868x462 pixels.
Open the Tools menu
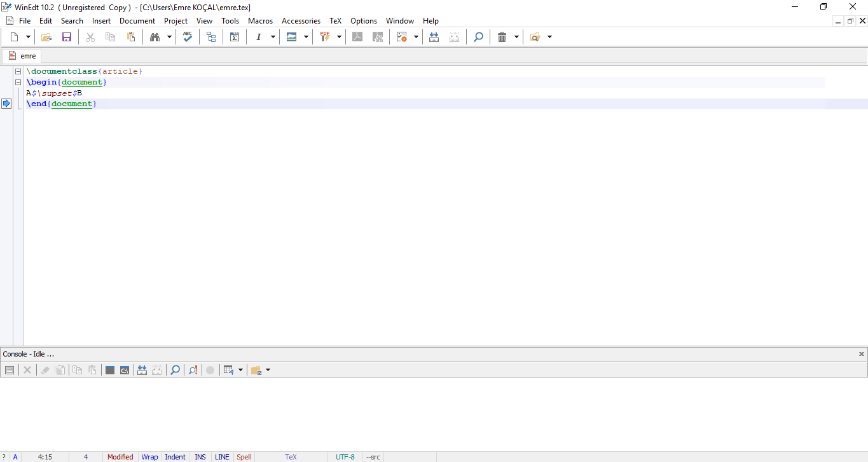pyautogui.click(x=230, y=21)
